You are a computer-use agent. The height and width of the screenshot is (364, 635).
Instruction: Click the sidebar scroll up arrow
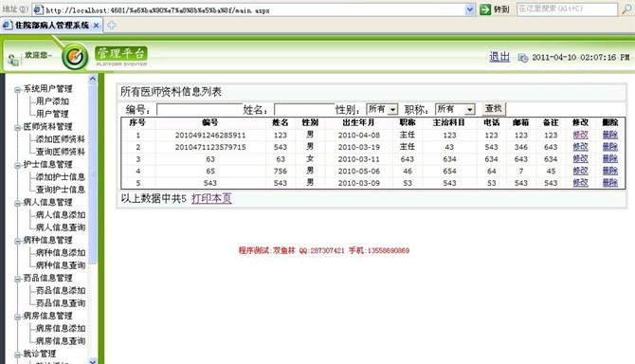[x=92, y=79]
